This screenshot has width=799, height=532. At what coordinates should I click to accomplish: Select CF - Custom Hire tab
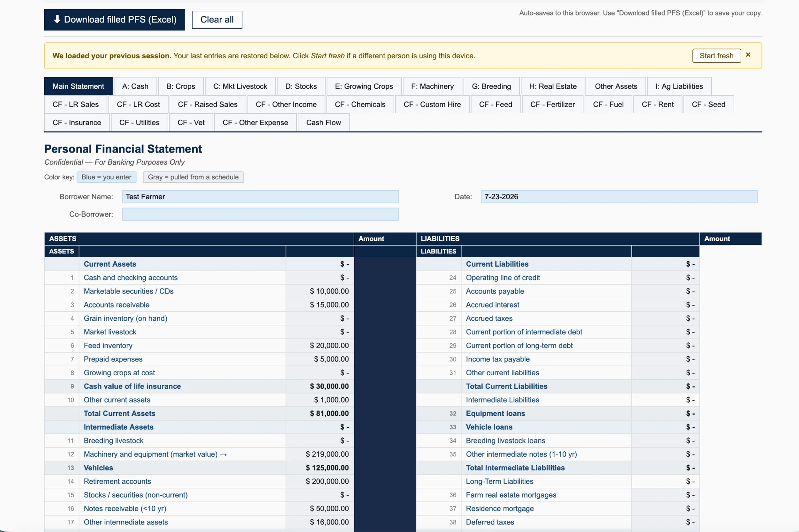click(x=432, y=104)
